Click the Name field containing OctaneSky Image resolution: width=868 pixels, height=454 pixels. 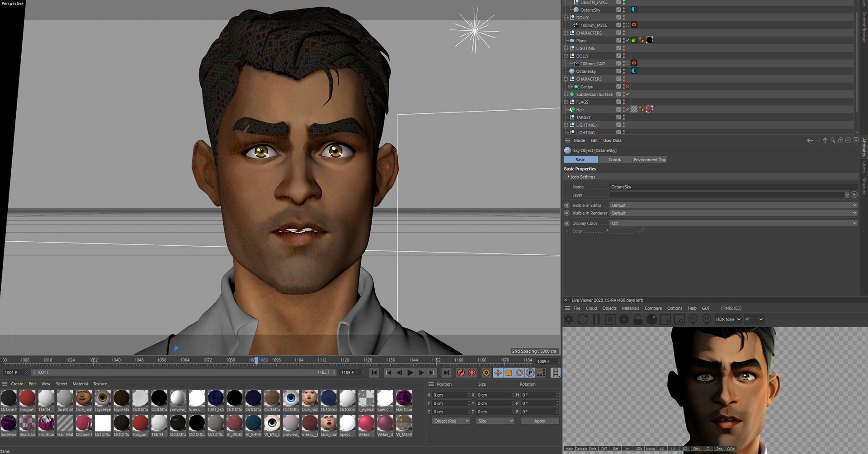click(733, 187)
